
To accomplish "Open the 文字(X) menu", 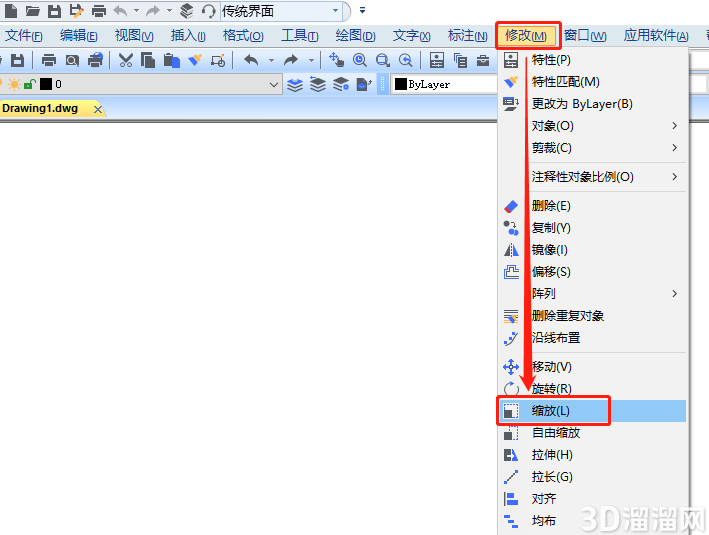I will coord(411,35).
